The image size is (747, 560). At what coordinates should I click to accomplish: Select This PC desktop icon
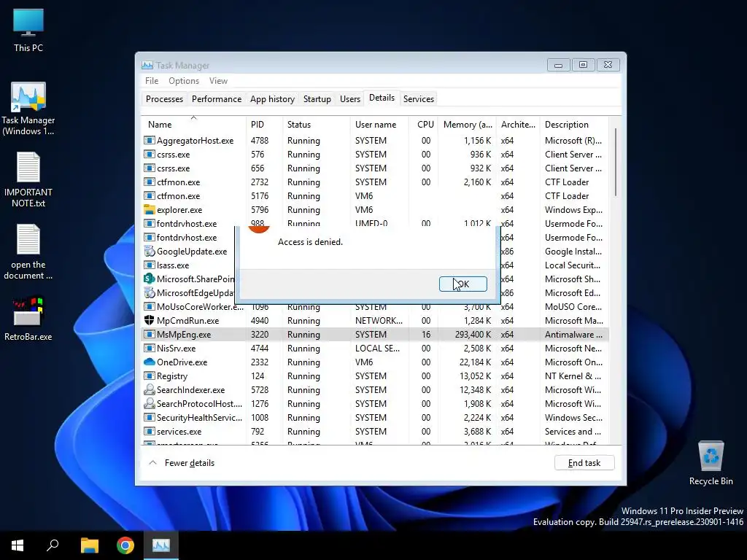coord(28,29)
